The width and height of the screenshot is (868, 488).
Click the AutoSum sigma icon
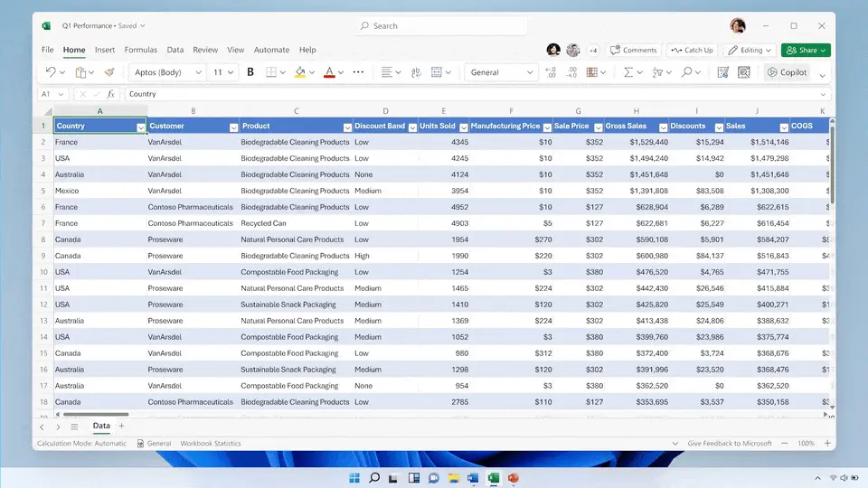(x=628, y=72)
